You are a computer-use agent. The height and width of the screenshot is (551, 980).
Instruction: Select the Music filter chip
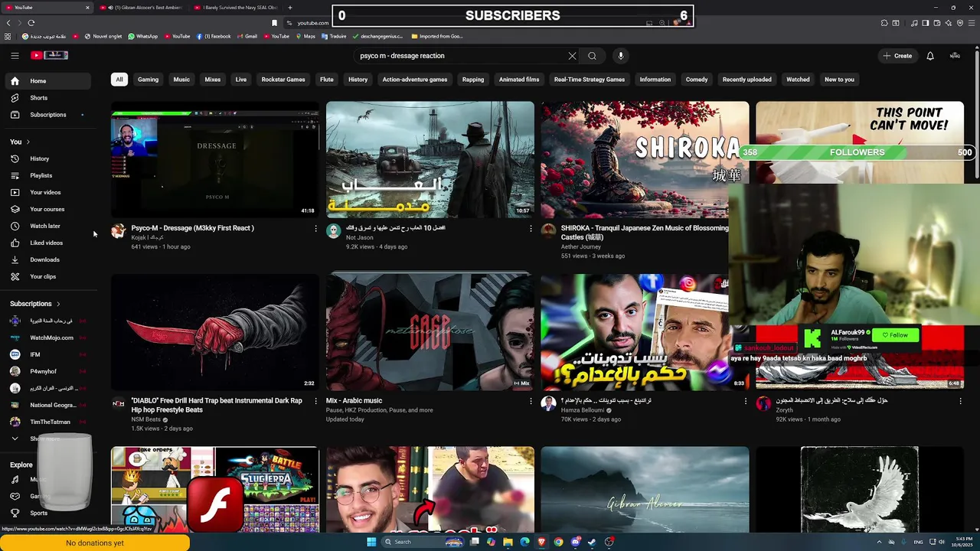click(x=181, y=80)
